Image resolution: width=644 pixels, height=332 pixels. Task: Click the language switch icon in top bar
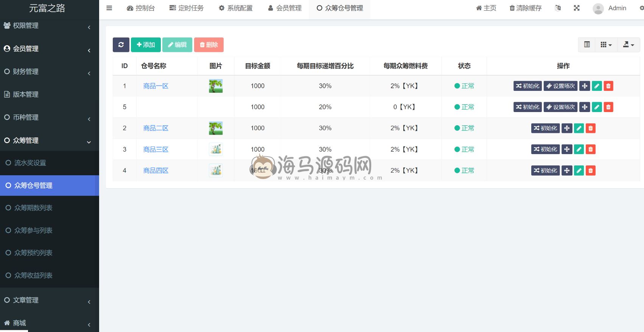[558, 8]
